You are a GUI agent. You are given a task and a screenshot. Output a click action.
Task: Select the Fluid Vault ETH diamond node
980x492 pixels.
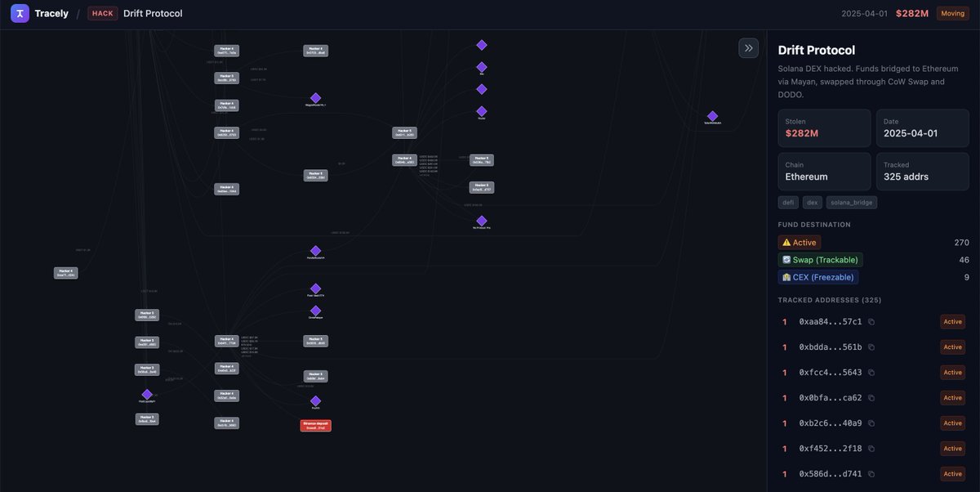click(x=315, y=288)
